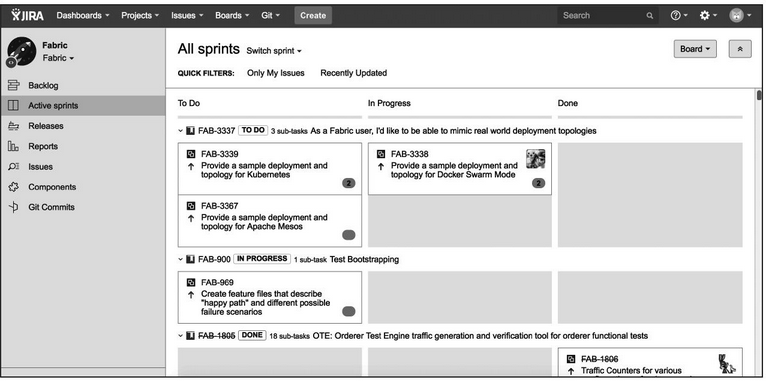Click the sub-task icon on FAB-1806 card

(571, 359)
